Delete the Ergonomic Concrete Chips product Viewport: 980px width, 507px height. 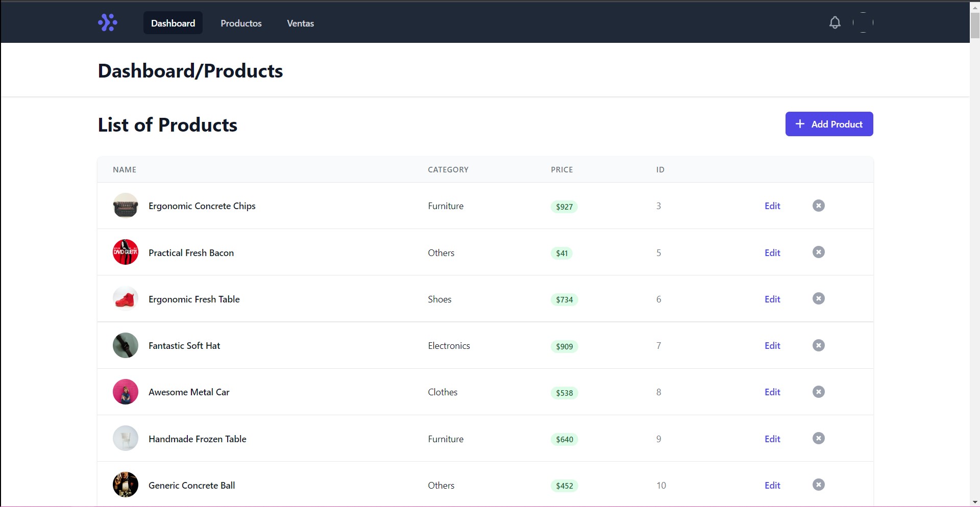[x=818, y=206]
